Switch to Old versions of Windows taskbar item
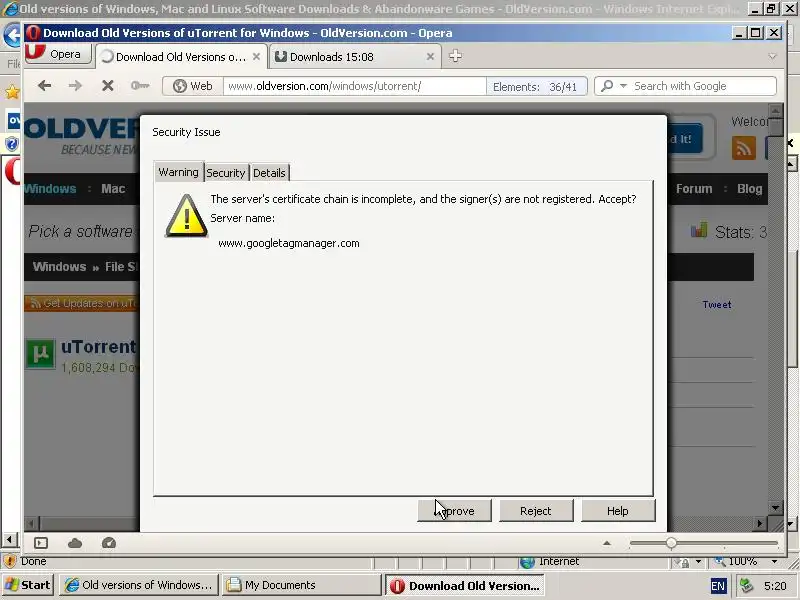800x600 pixels. pyautogui.click(x=138, y=585)
